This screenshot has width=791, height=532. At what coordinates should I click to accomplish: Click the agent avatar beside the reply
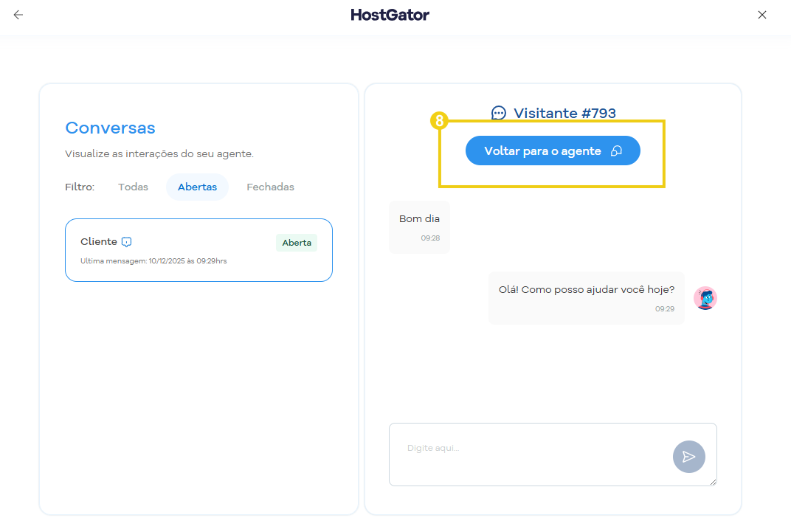click(705, 298)
